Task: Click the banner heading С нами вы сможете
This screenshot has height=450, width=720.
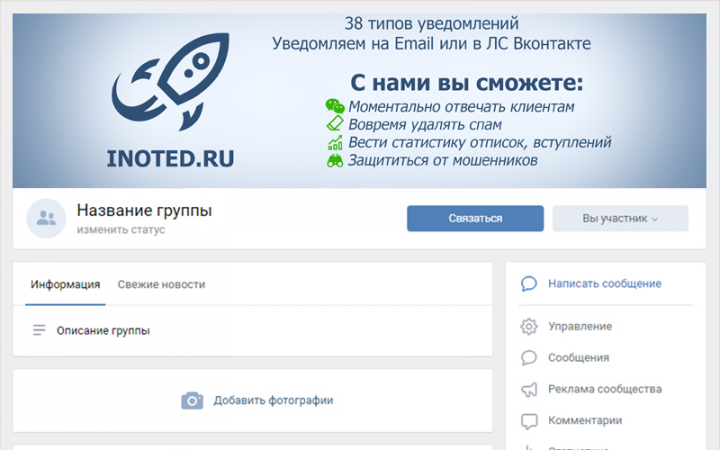Action: click(x=467, y=83)
